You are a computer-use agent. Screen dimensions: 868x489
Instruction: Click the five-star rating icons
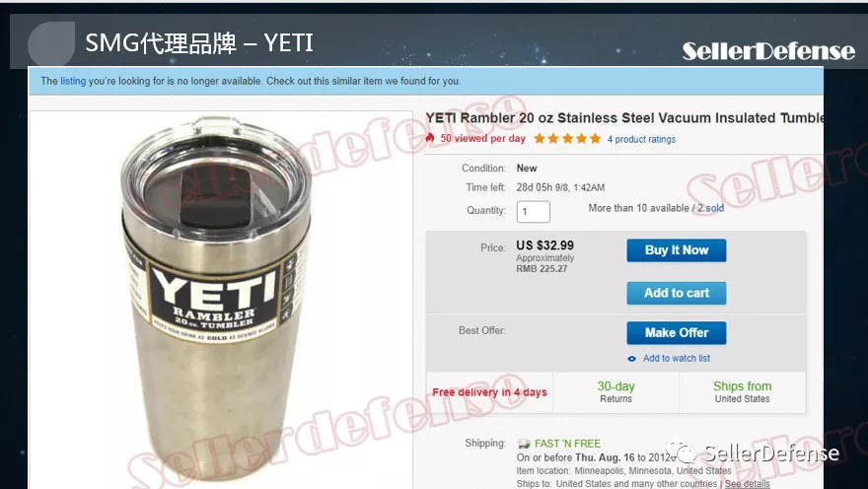click(x=567, y=139)
